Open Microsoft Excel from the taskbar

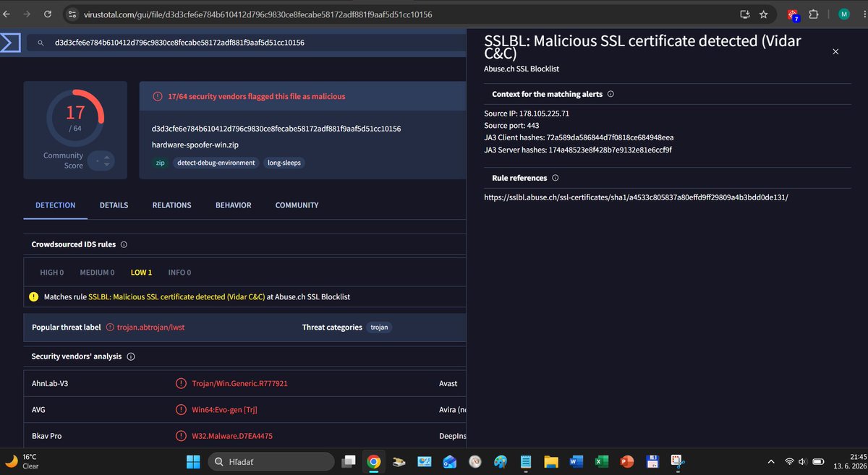pyautogui.click(x=602, y=461)
